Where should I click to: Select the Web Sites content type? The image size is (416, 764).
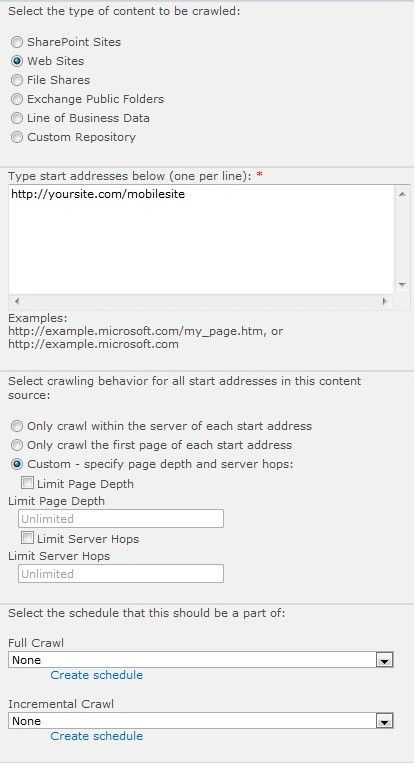click(x=17, y=61)
